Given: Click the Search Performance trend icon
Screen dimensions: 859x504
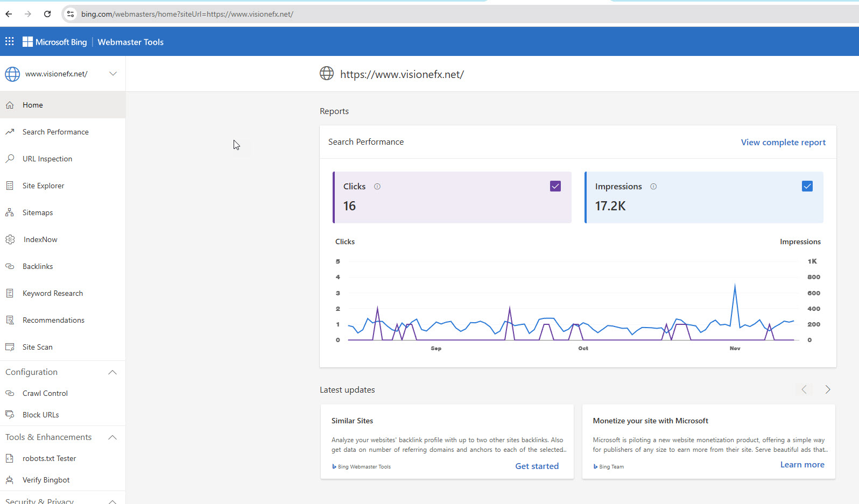Looking at the screenshot, I should [x=10, y=132].
